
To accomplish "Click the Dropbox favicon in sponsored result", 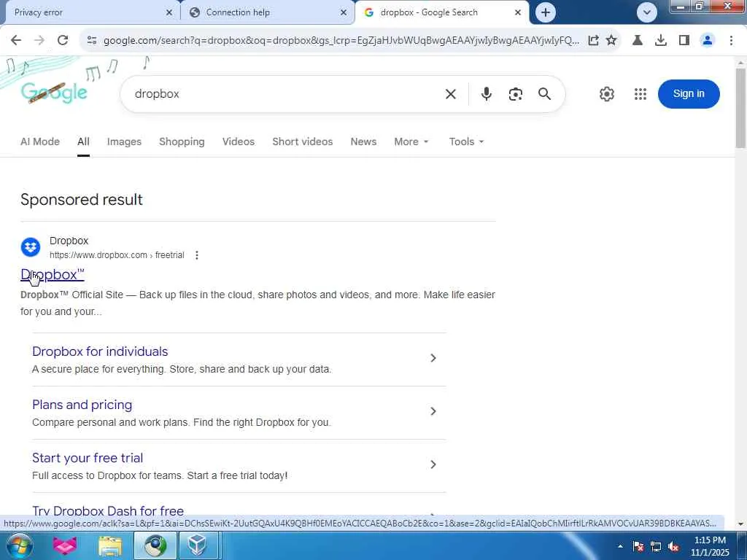I will [x=31, y=247].
